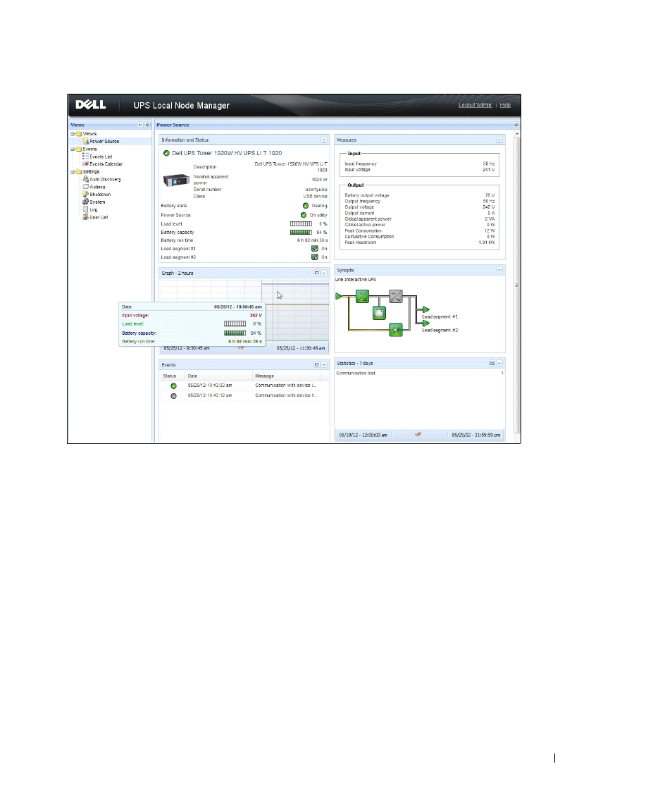Click the Log page icon
672x807 pixels.
[85, 209]
